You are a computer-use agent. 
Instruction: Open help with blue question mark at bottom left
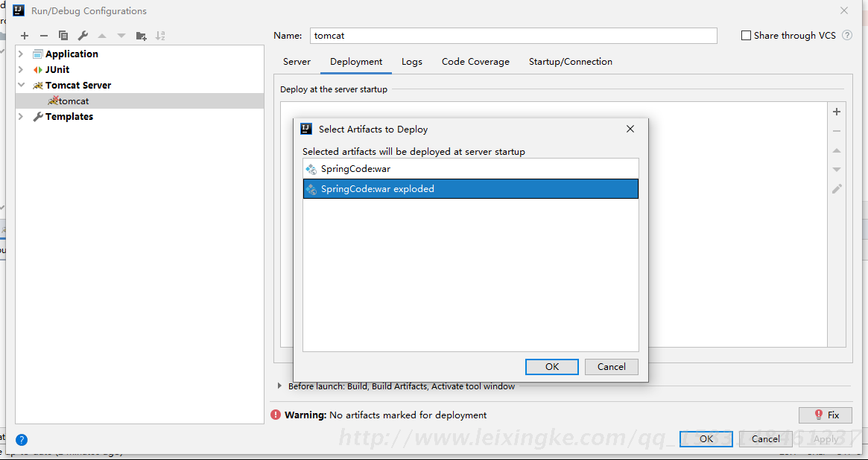[x=22, y=440]
